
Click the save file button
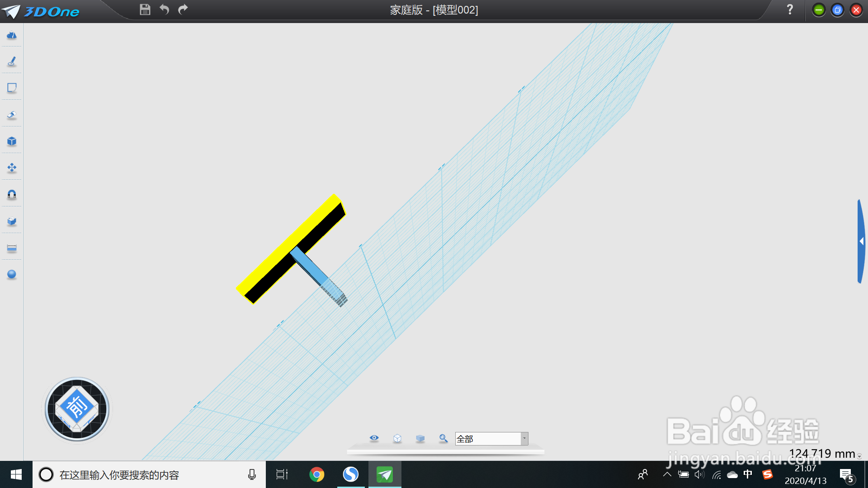pos(145,9)
